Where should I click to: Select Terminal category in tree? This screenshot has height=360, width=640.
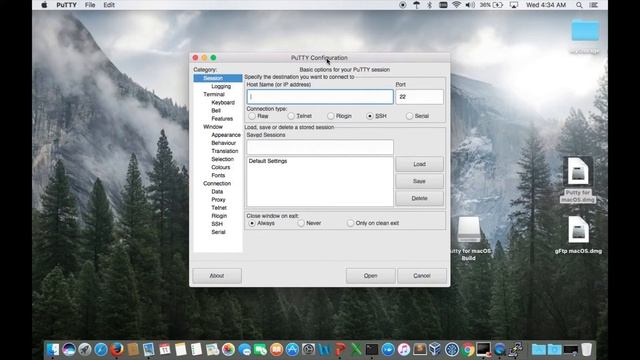214,94
